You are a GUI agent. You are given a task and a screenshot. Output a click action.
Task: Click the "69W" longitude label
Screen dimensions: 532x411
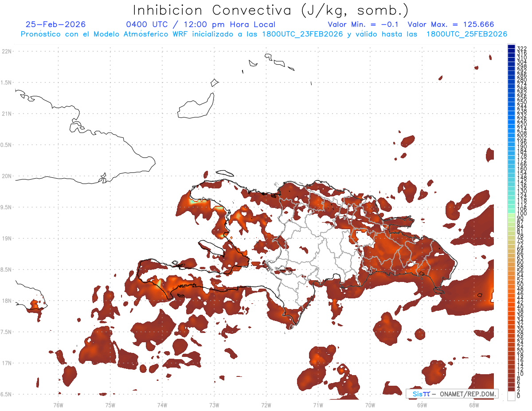422,405
